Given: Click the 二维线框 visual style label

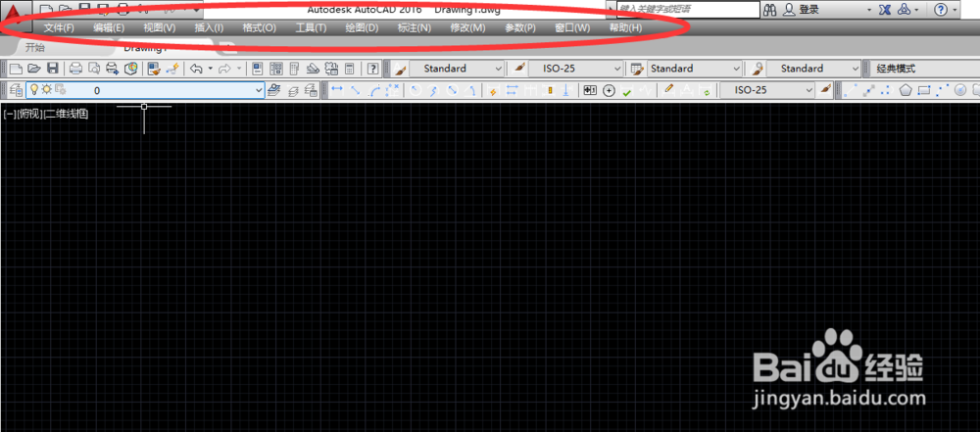Looking at the screenshot, I should pos(66,115).
